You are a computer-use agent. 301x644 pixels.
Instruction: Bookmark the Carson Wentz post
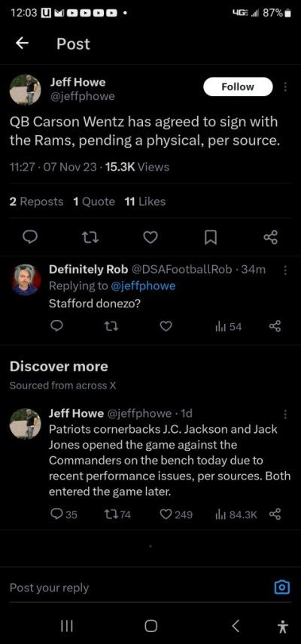click(211, 237)
